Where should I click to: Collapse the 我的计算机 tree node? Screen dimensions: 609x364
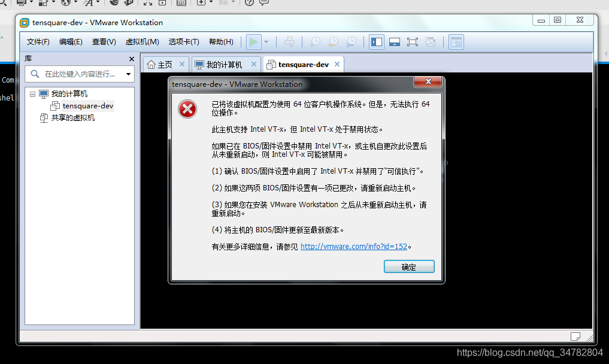pyautogui.click(x=32, y=94)
